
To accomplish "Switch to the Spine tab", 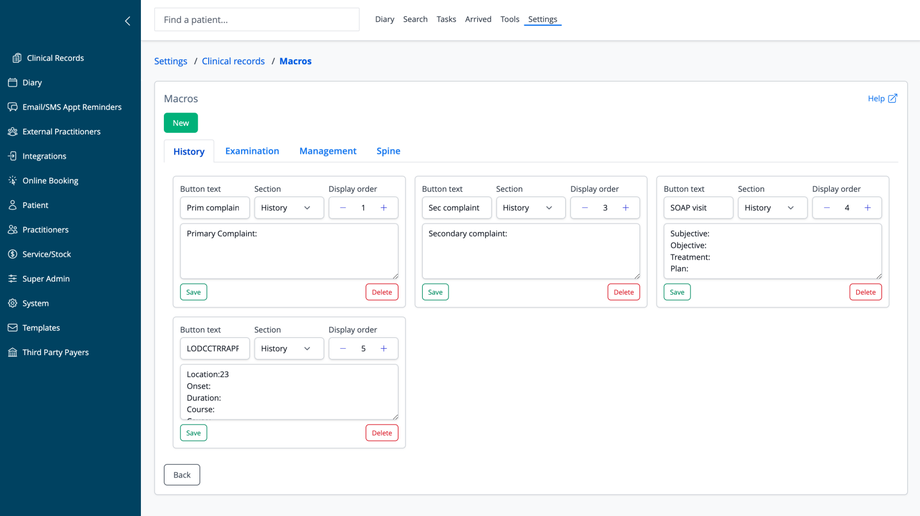I will (388, 151).
